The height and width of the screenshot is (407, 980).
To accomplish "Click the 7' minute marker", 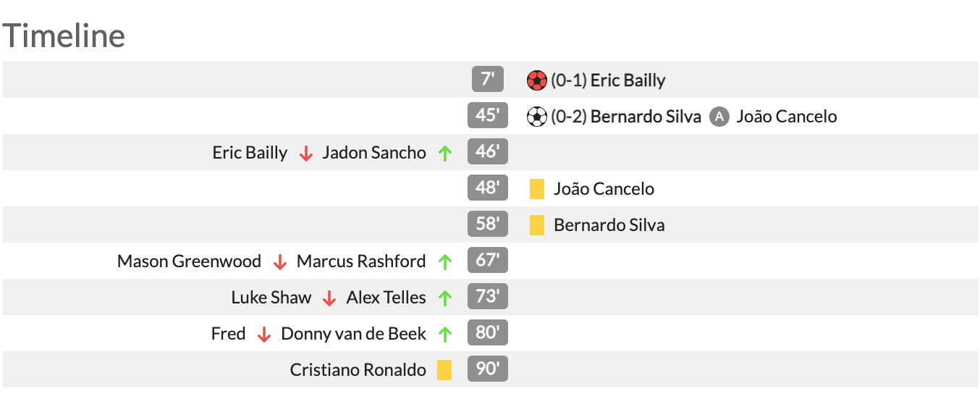I will pos(487,79).
